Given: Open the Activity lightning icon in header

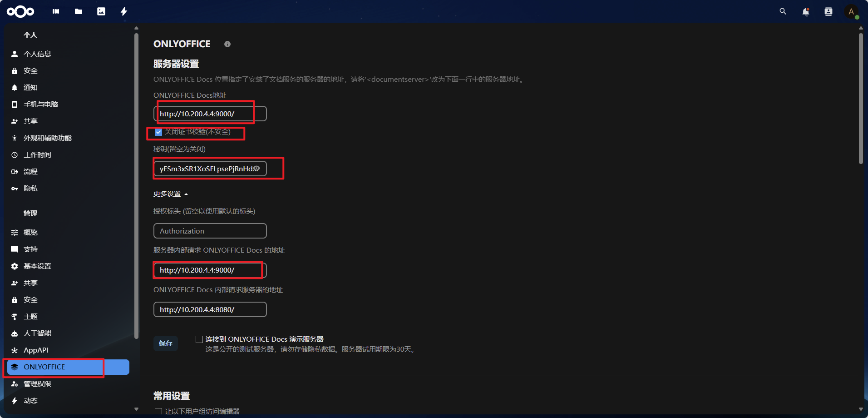Looking at the screenshot, I should [124, 11].
